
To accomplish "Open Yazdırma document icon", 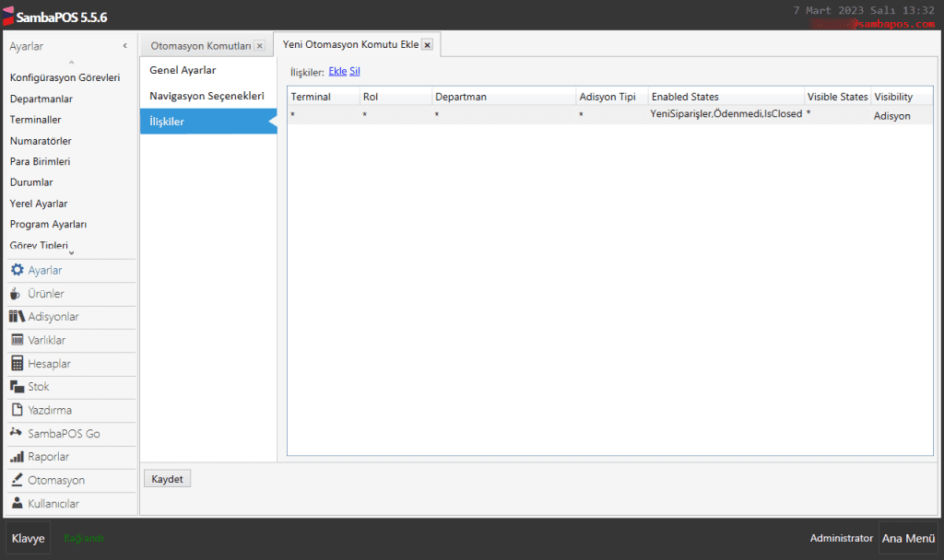I will pyautogui.click(x=17, y=410).
